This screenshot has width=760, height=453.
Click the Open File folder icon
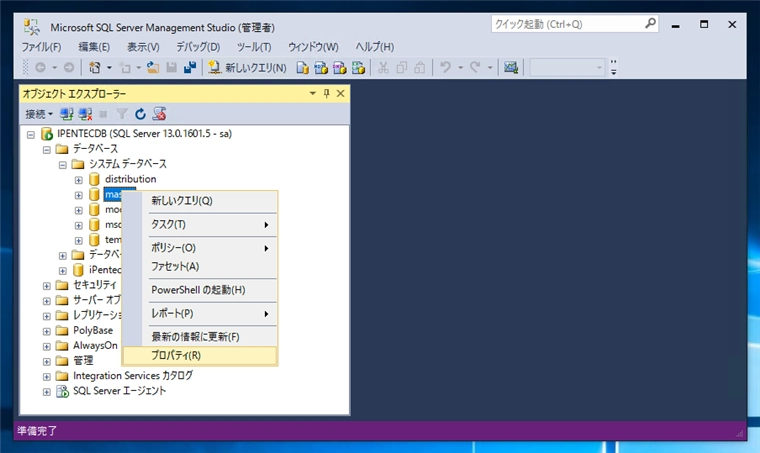pos(153,67)
